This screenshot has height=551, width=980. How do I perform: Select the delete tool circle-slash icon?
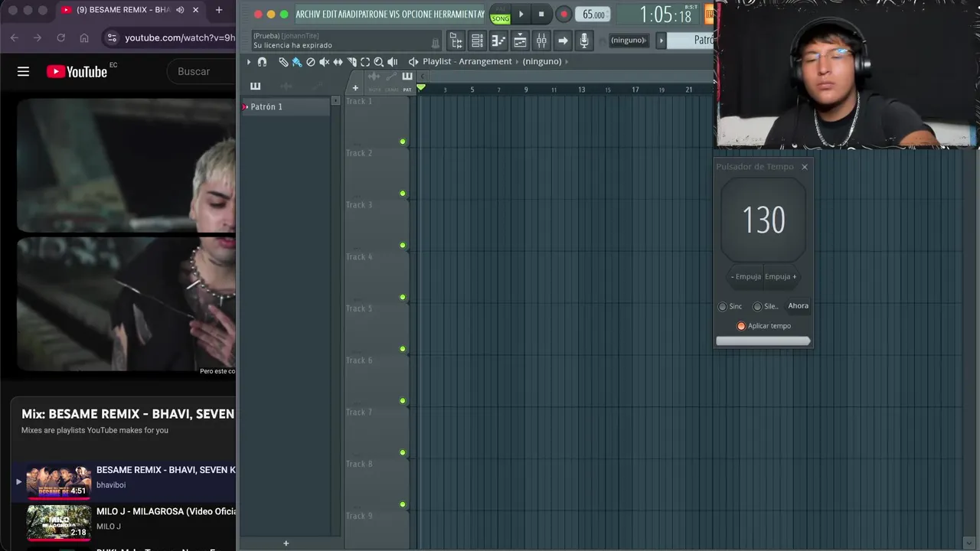[x=310, y=62]
